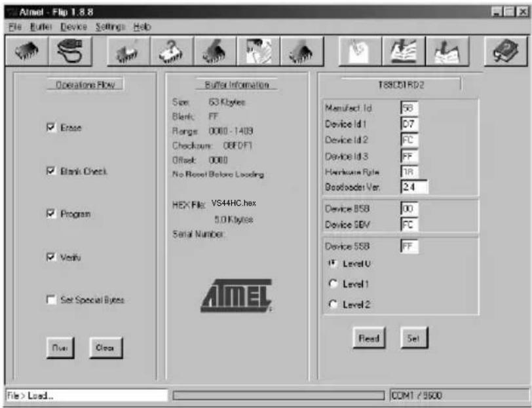Click the 5.0 Kbytes HEX file size
This screenshot has height=408, width=532.
[234, 219]
